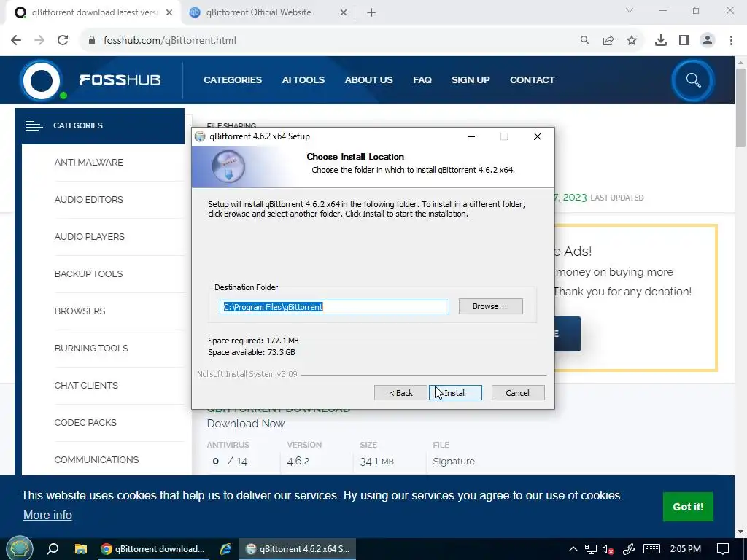
Task: Click the padlock site info icon
Action: point(92,41)
